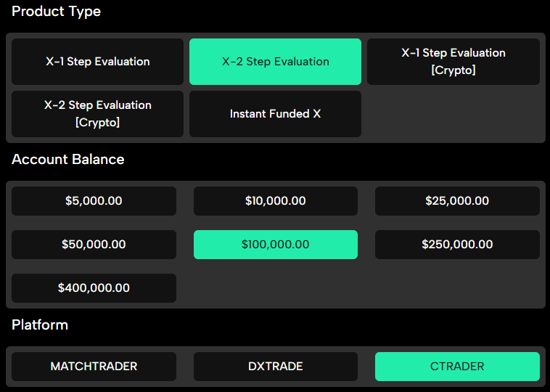550x392 pixels.
Task: Click the empty area beside $400,000.00
Action: (363, 288)
